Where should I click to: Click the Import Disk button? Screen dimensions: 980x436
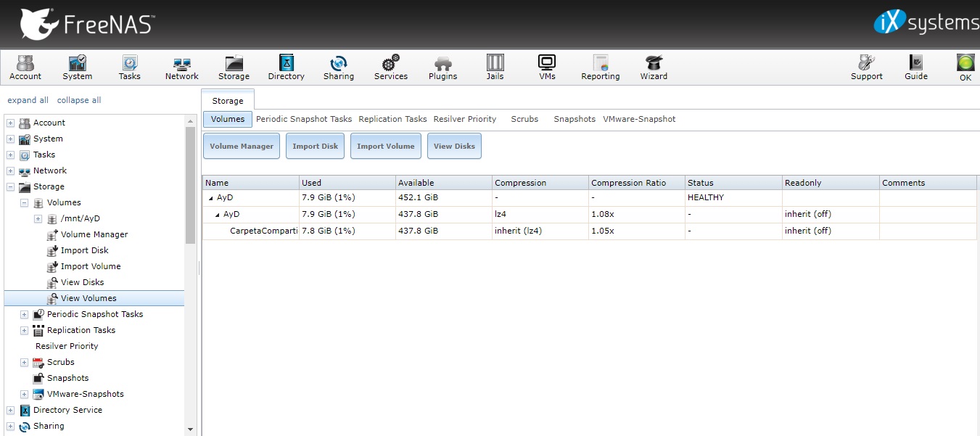316,146
